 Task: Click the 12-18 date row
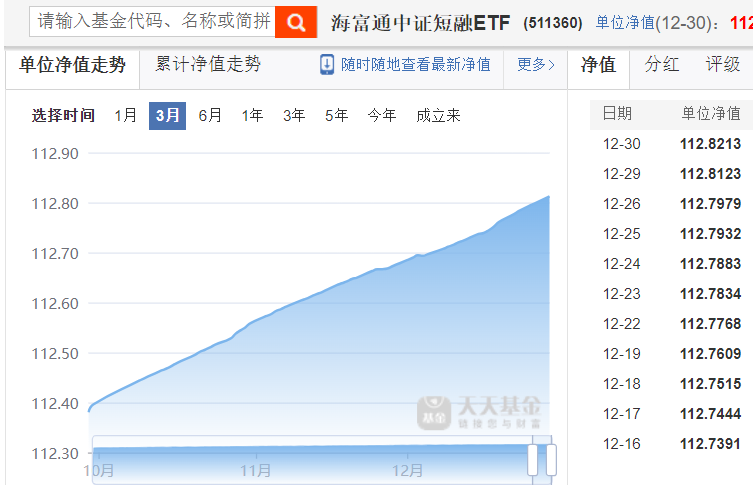[622, 384]
